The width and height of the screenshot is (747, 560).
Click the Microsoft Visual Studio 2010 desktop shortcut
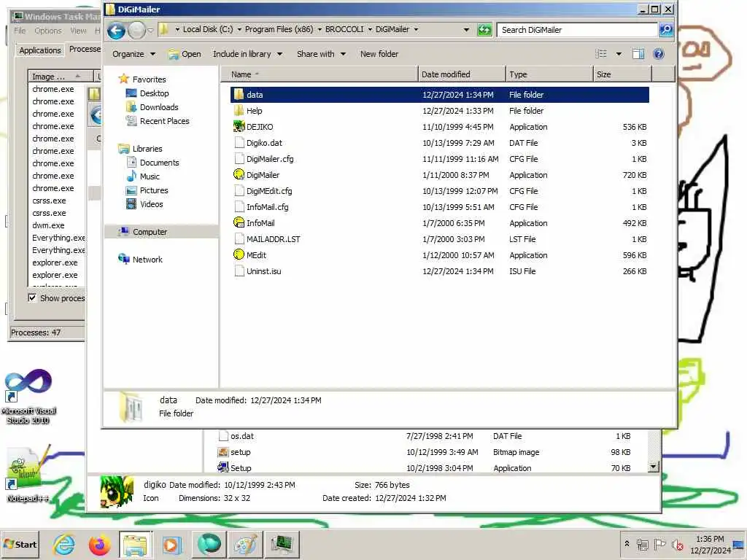tap(28, 396)
